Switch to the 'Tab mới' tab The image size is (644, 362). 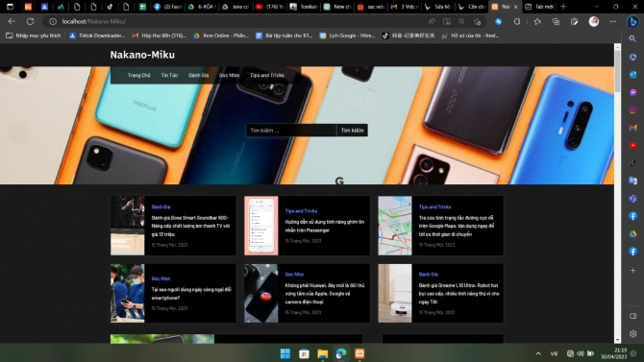[x=539, y=7]
